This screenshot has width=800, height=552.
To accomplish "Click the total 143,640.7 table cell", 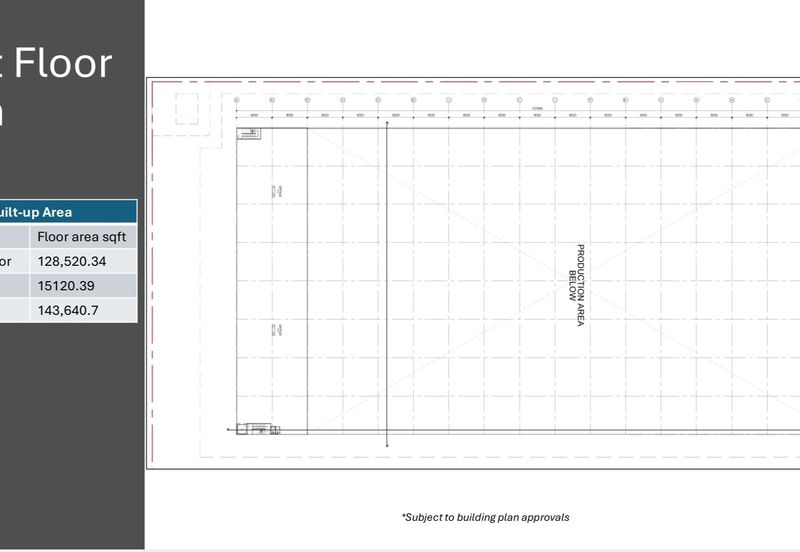I will pyautogui.click(x=83, y=310).
